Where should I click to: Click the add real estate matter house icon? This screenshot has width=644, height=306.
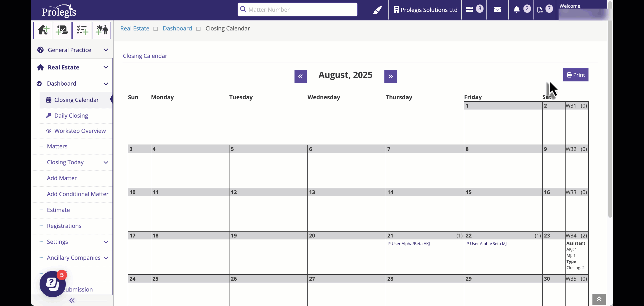point(43,30)
